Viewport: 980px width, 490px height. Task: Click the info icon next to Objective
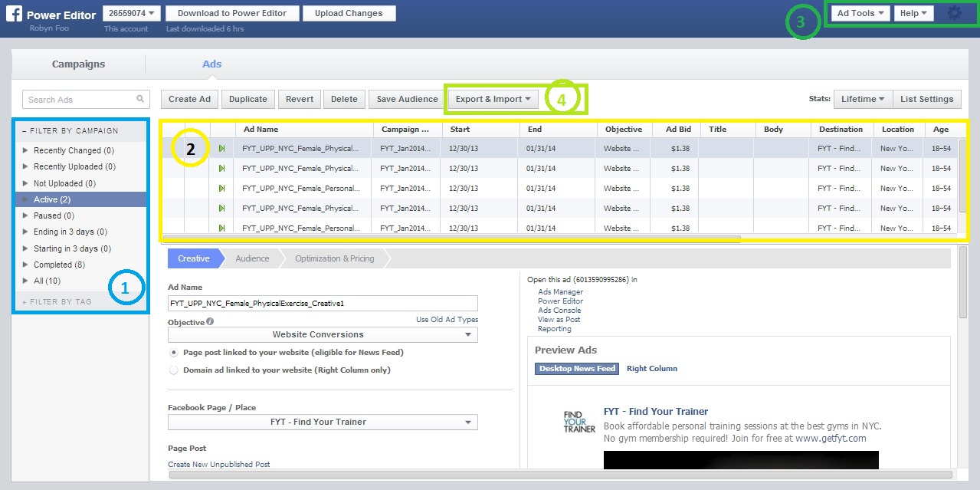[x=210, y=322]
